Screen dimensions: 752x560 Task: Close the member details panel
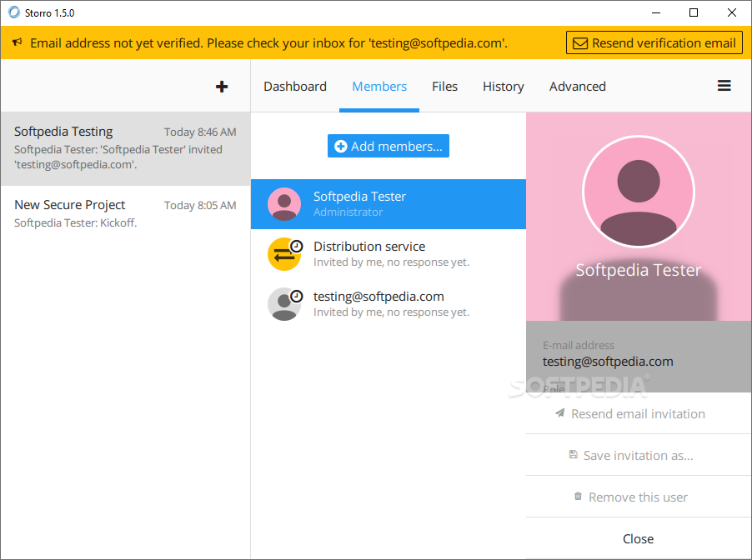point(639,538)
